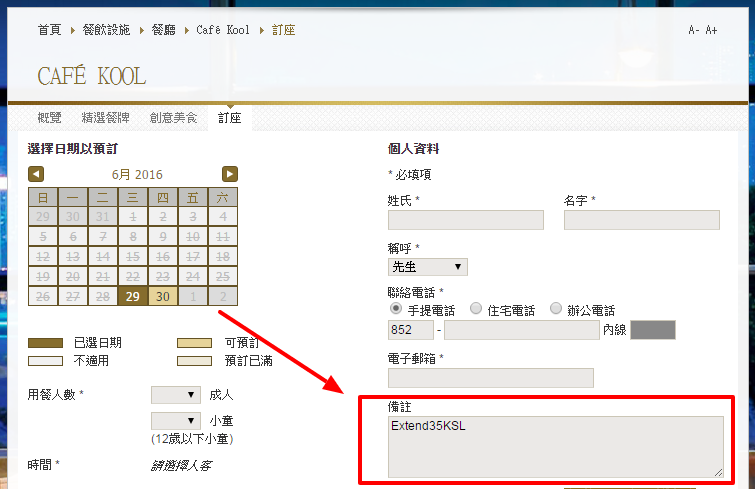
Task: Click the greyed-out date 31 cell
Action: (103, 217)
